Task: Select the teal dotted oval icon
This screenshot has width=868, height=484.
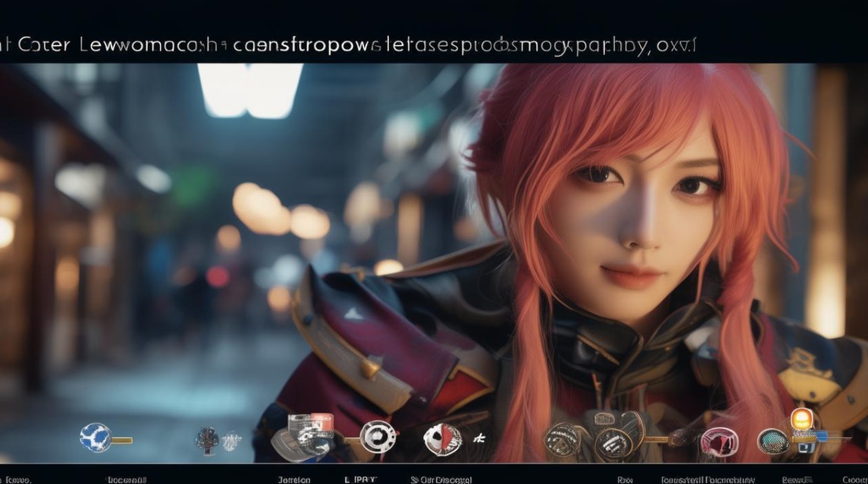Action: pyautogui.click(x=772, y=441)
